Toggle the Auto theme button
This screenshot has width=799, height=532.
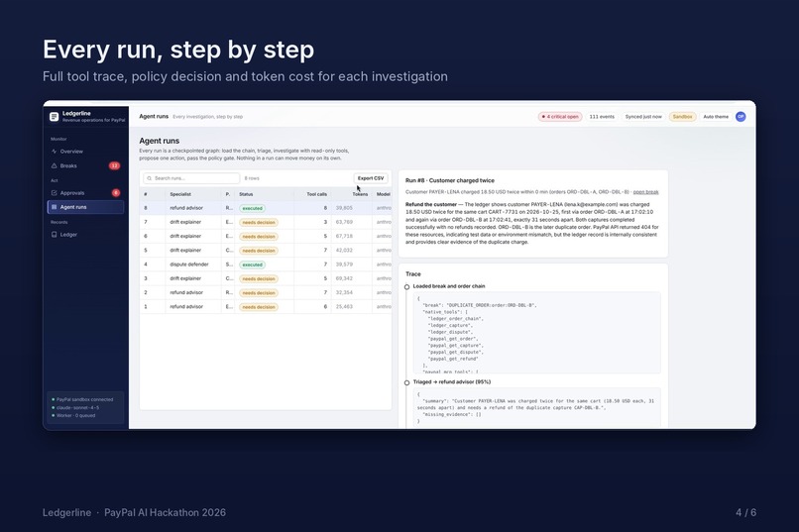(716, 117)
